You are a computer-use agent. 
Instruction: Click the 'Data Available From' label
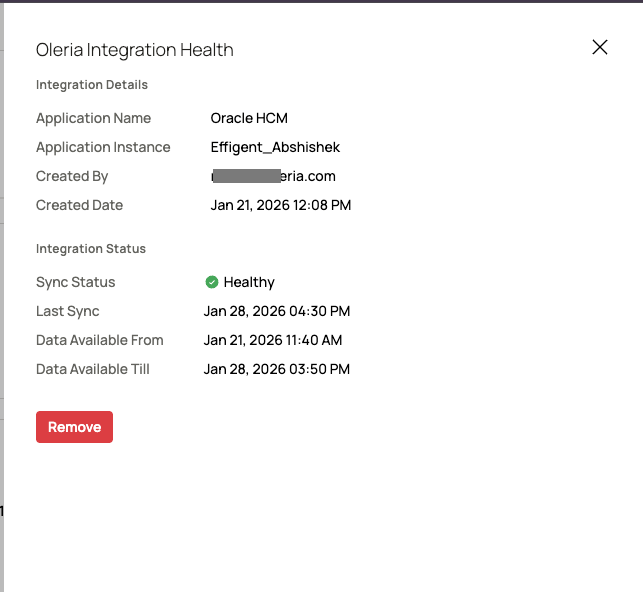click(100, 340)
